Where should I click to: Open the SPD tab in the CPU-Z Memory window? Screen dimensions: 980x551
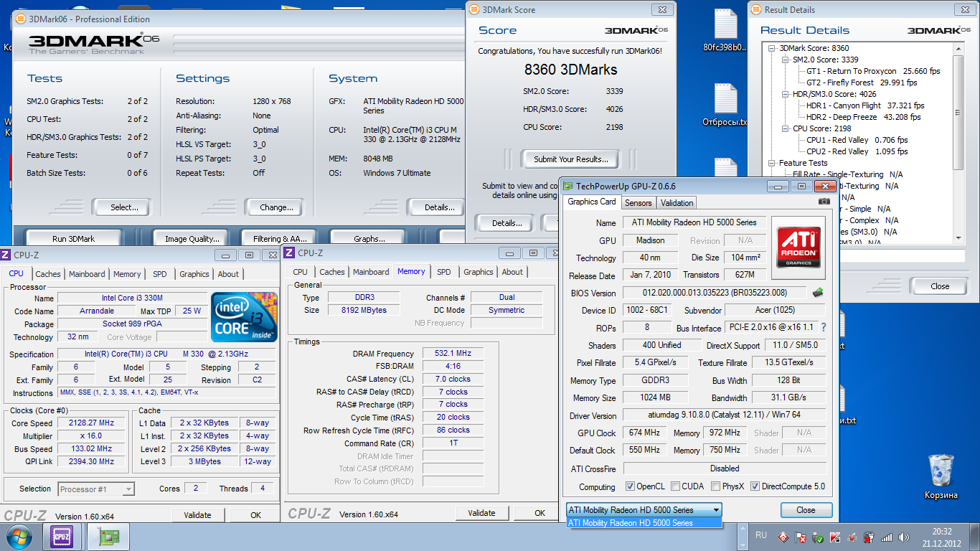point(444,272)
